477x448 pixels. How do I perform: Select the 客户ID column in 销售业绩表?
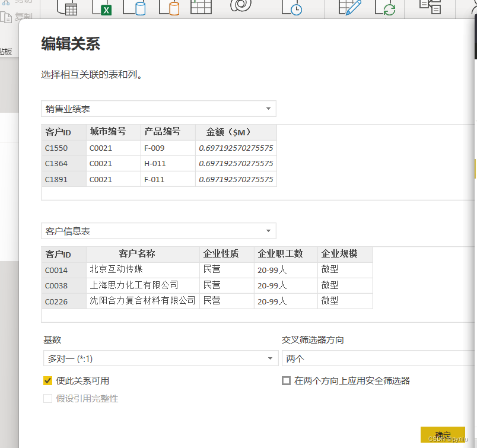click(57, 132)
